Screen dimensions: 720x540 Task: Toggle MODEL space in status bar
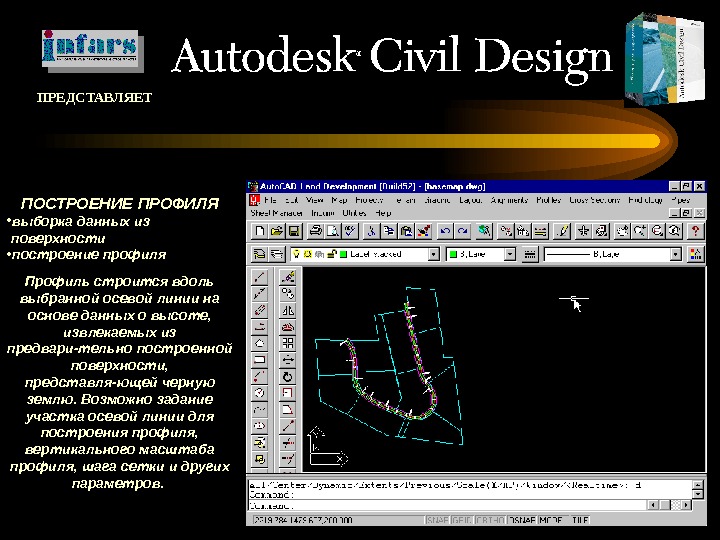coord(551,520)
